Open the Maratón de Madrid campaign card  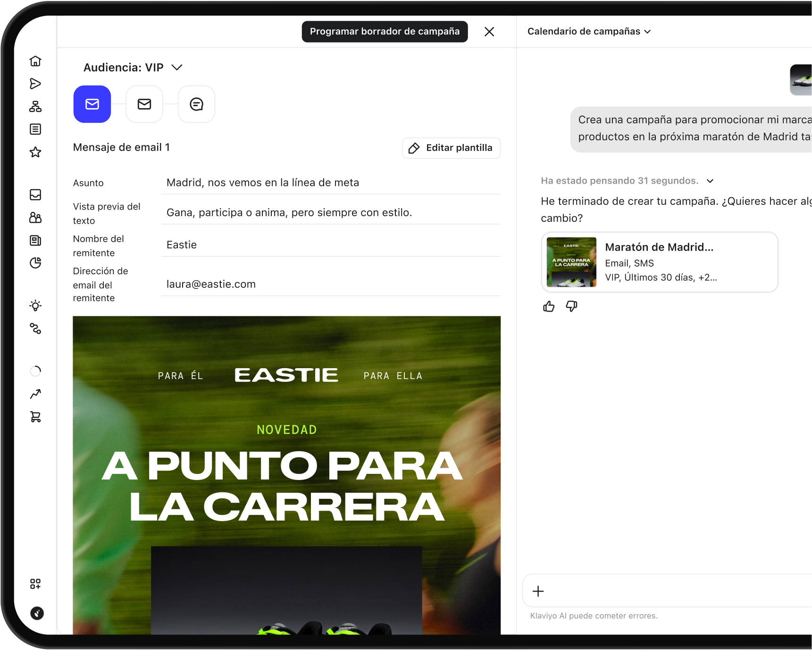660,262
